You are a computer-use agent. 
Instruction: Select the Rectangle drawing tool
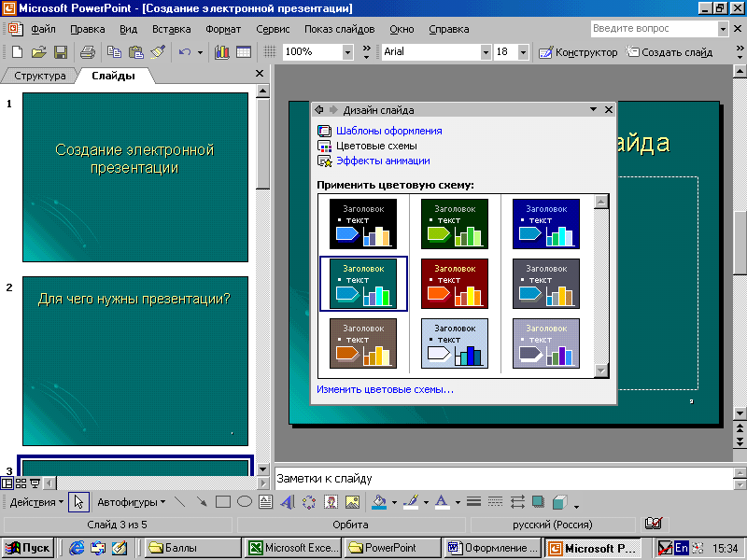[223, 502]
